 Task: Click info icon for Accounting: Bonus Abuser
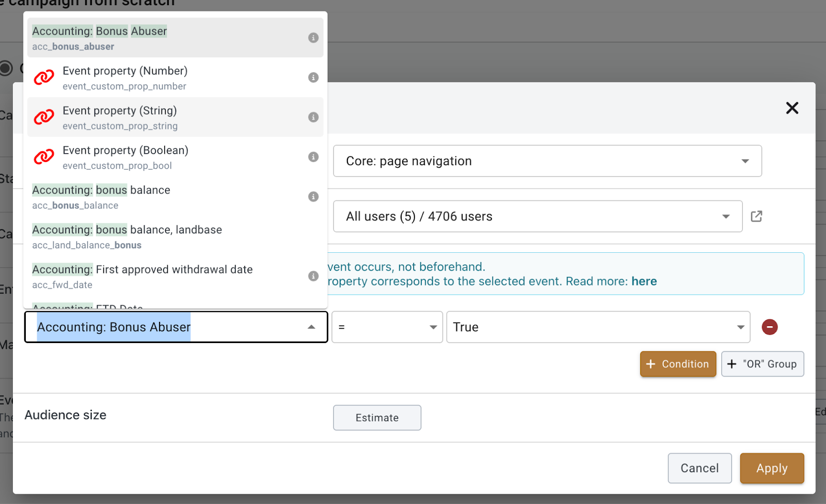click(x=313, y=38)
